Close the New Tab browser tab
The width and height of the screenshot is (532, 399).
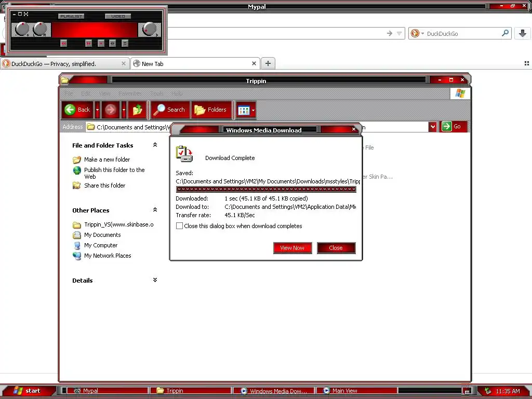[254, 63]
